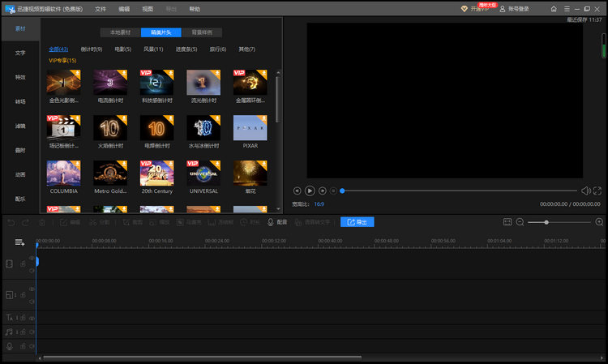Open the 转场 transitions panel in sidebar
This screenshot has width=608, height=364.
(x=20, y=101)
